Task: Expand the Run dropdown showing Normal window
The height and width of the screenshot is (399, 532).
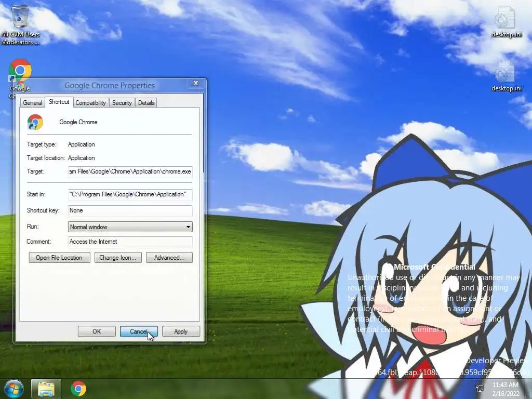Action: (130, 227)
